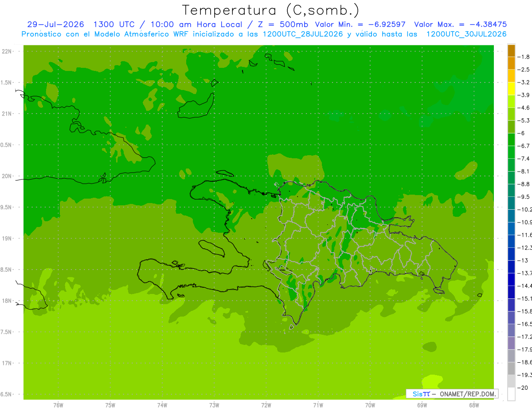
Task: Click the yellow swatch between -3.2 and -3.9
Action: (511, 89)
